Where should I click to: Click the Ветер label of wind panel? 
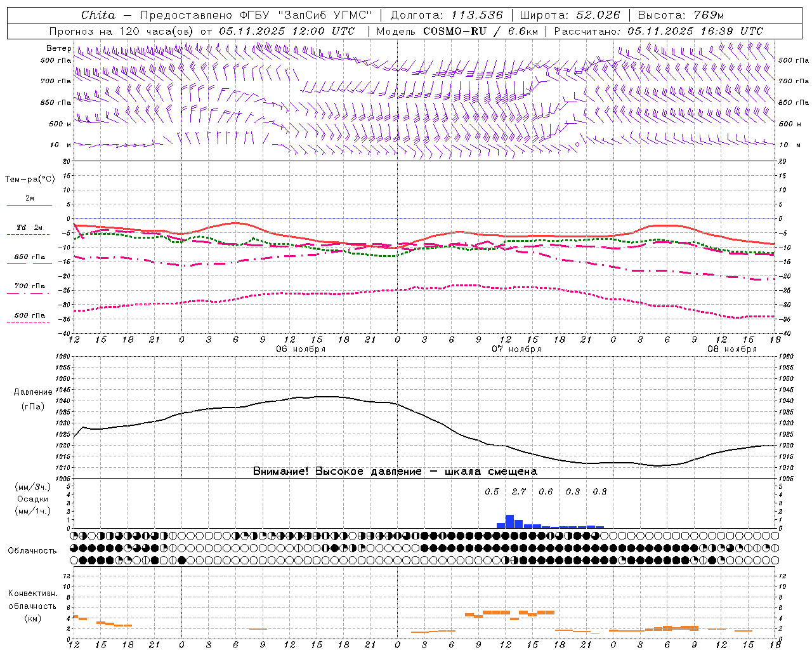[58, 48]
